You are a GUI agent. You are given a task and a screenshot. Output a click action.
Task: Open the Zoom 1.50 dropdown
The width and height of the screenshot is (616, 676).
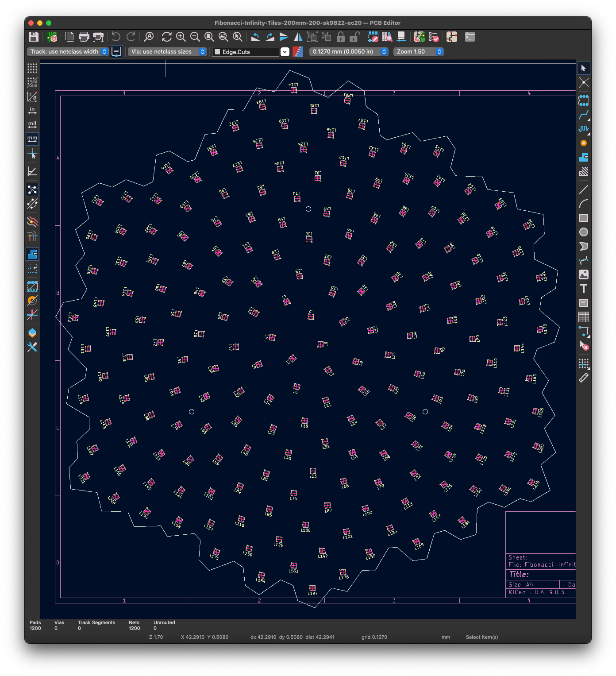[419, 52]
